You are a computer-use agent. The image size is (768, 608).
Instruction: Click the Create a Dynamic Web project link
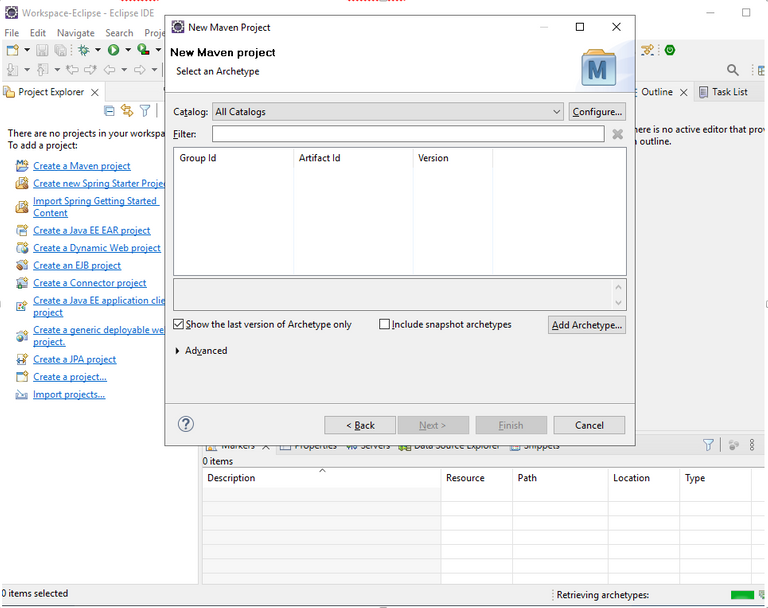(97, 248)
